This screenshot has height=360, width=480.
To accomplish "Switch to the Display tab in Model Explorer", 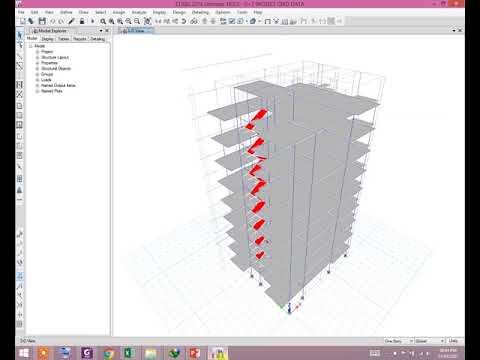I will pos(47,39).
